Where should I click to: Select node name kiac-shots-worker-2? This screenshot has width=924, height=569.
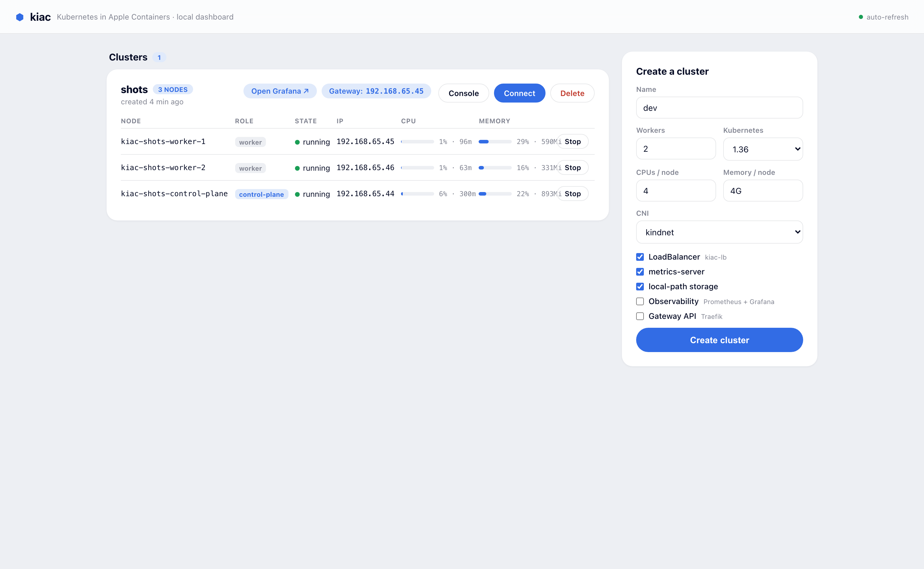[x=163, y=167]
